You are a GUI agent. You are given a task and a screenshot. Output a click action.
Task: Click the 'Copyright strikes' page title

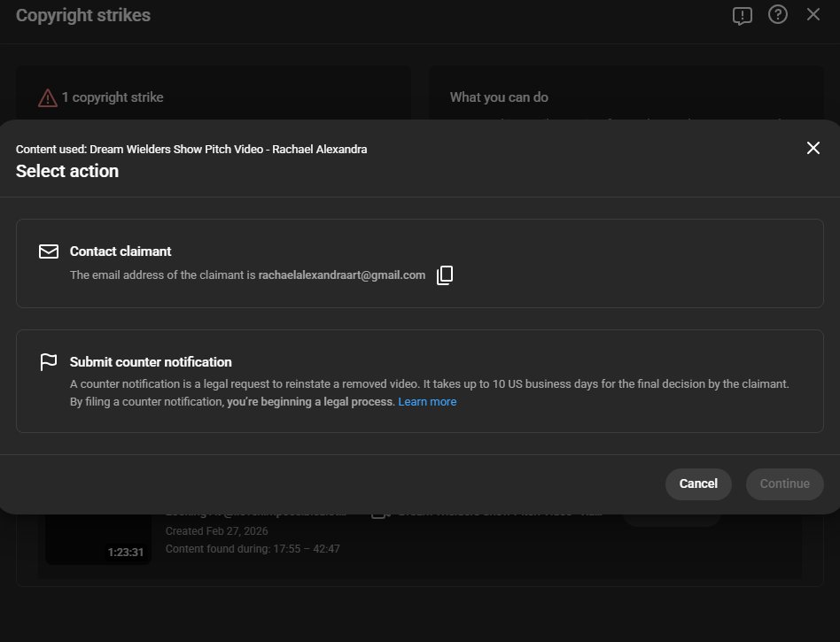pos(83,16)
